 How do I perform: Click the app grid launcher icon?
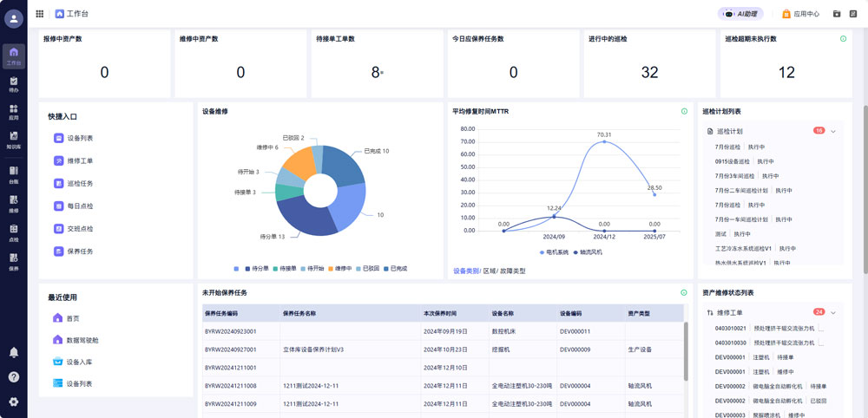click(40, 14)
